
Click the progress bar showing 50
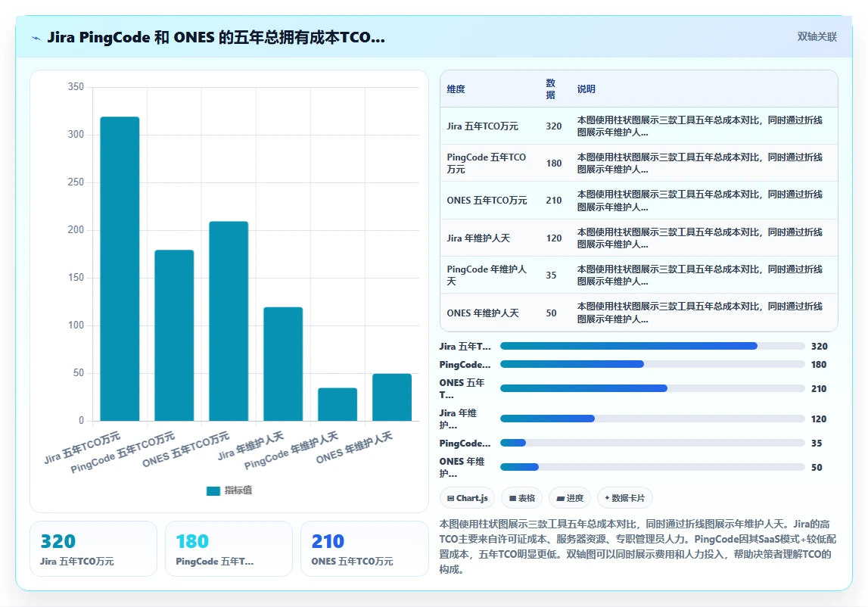coord(652,468)
